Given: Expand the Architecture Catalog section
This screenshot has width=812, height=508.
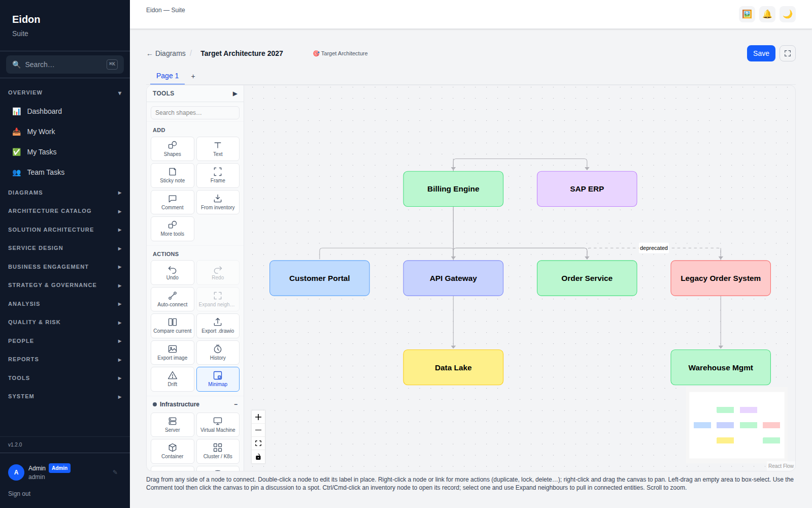Looking at the screenshot, I should 65,211.
